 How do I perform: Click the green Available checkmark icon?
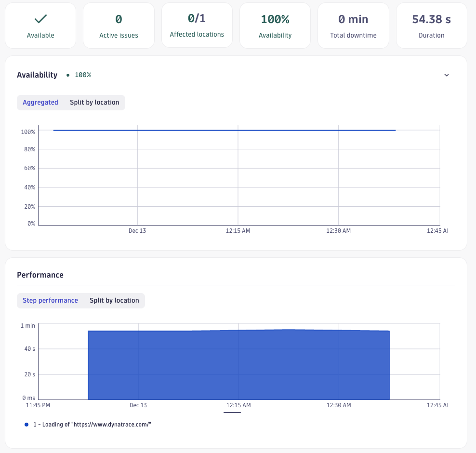[x=40, y=20]
